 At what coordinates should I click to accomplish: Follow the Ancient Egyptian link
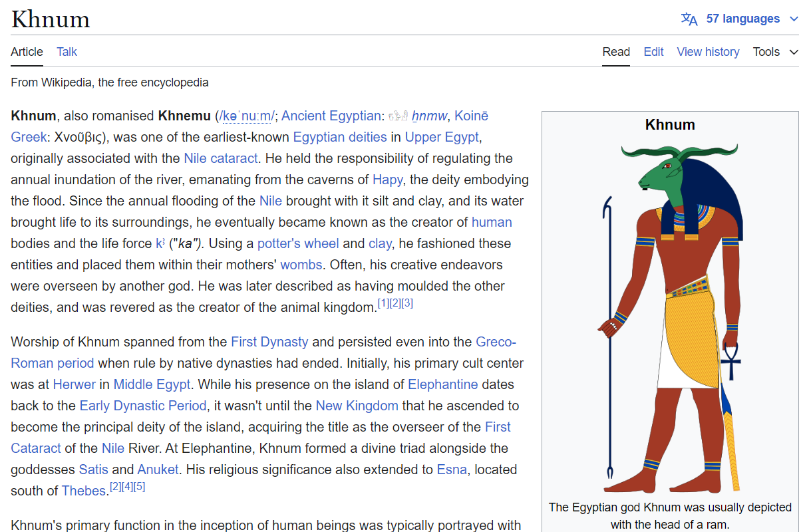331,116
